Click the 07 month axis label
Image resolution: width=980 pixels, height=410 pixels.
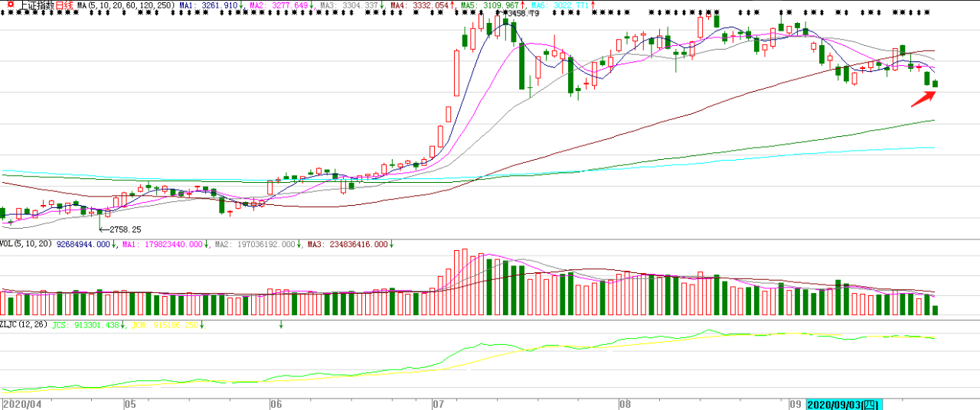(439, 403)
